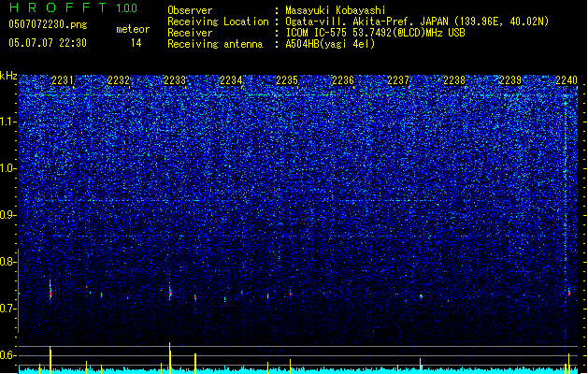Click the 0.6 kHz axis label
Image resolution: width=588 pixels, height=374 pixels.
point(7,355)
